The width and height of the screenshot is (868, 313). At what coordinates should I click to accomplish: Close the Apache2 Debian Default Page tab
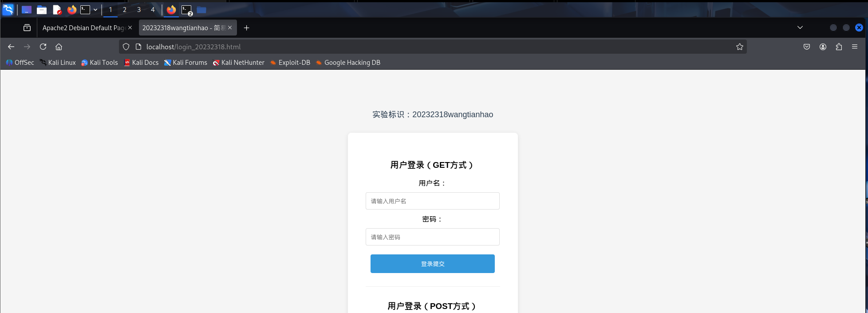(130, 28)
